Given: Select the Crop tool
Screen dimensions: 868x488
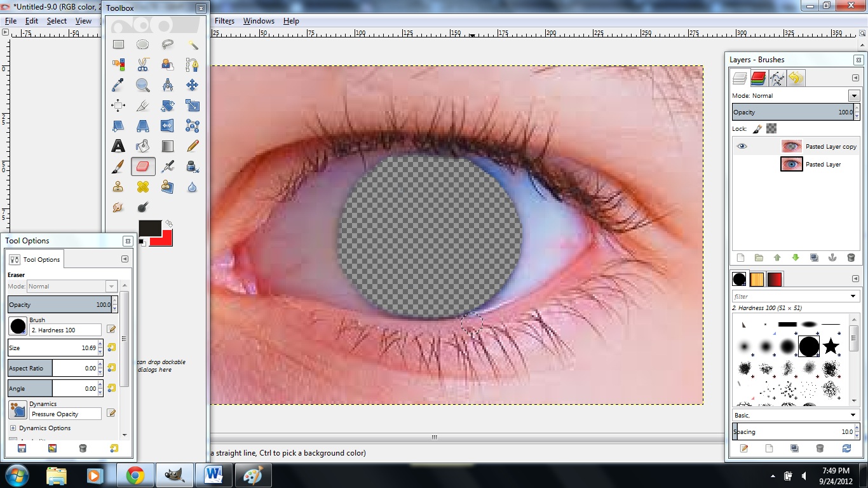Looking at the screenshot, I should (x=143, y=105).
